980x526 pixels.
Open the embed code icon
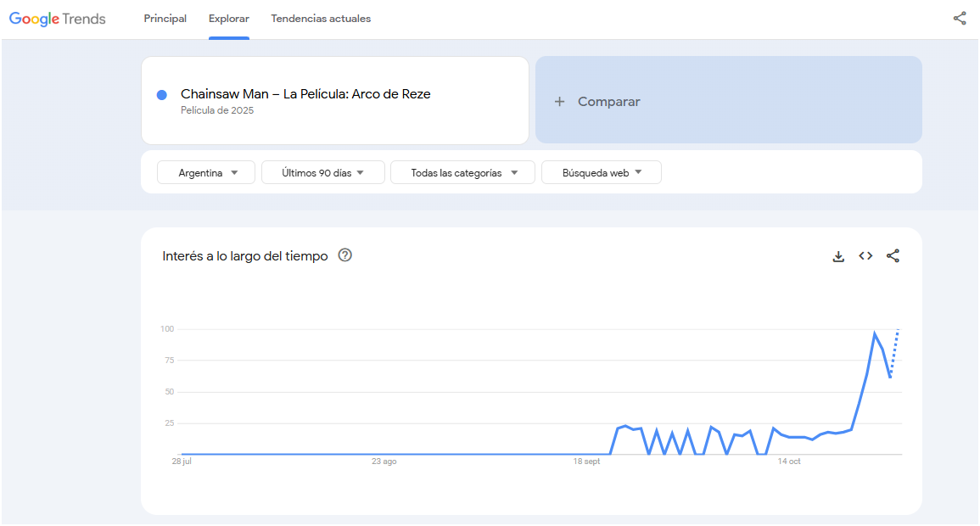[x=865, y=256]
